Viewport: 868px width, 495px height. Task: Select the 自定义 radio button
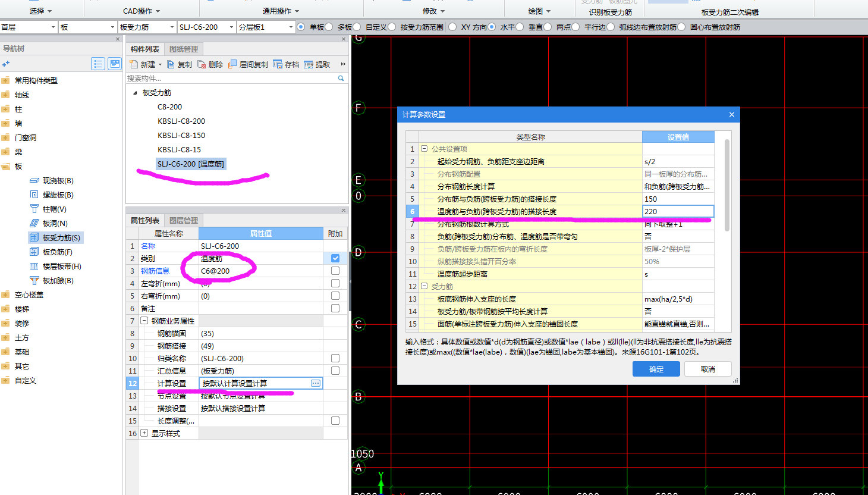tap(357, 27)
